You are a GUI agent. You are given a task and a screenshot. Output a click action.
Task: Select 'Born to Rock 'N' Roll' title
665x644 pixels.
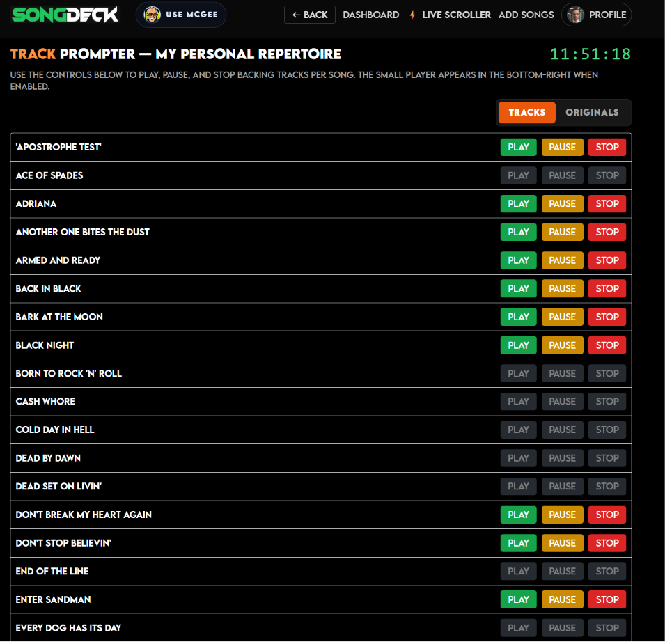click(x=69, y=373)
